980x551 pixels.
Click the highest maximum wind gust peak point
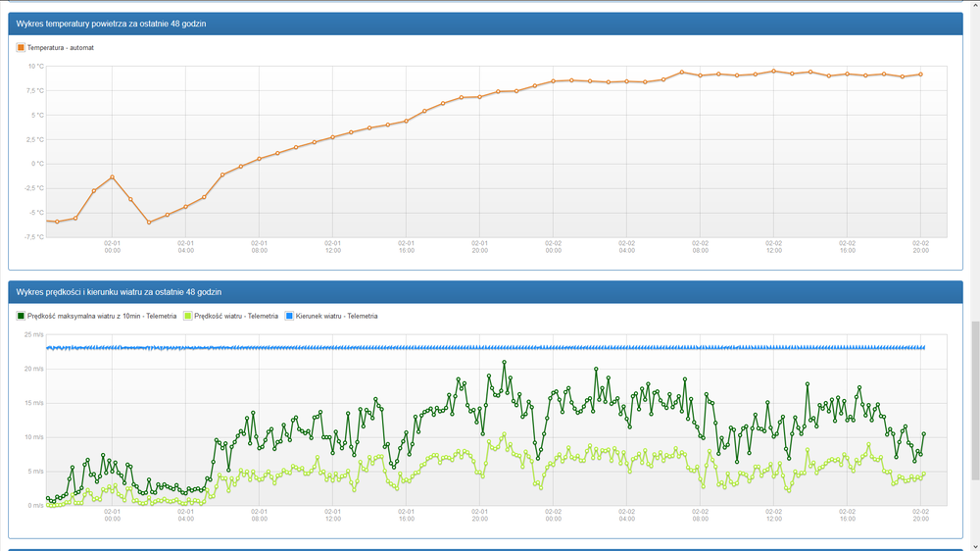click(x=505, y=362)
